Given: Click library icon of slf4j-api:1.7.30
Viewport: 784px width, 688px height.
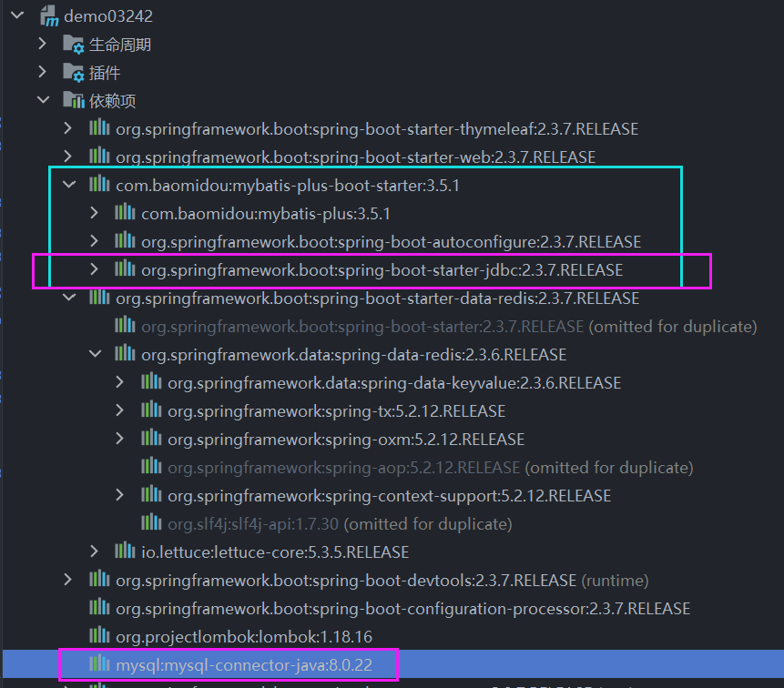Looking at the screenshot, I should tap(151, 522).
